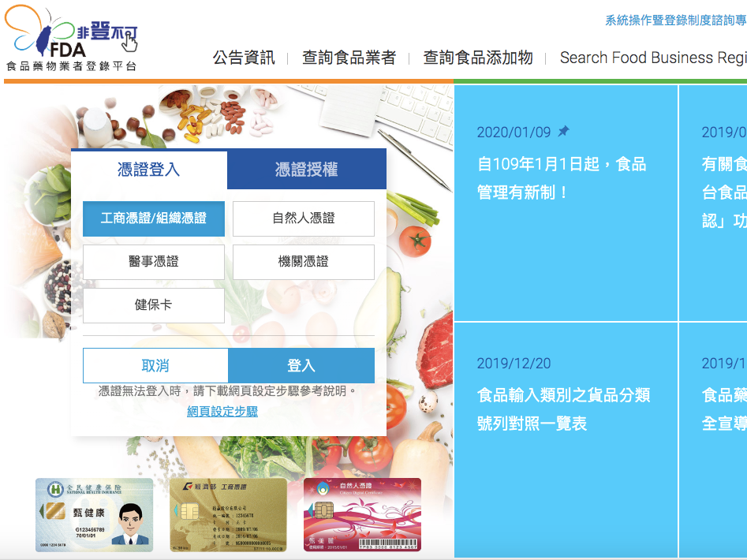Screen dimensions: 747x560
Task: Select 工商憑證/組織憑證 certificate option
Action: click(x=154, y=218)
